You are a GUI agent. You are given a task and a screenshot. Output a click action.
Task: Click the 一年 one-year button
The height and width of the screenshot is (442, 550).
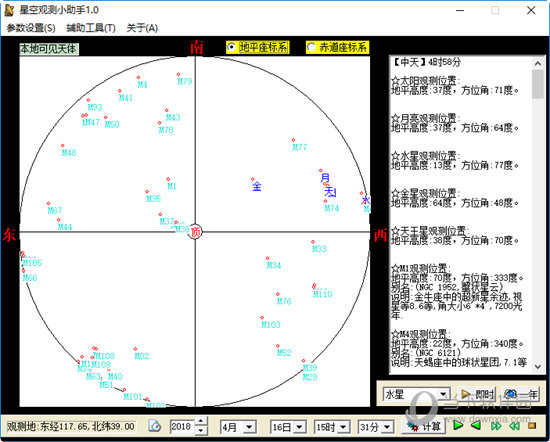(521, 394)
